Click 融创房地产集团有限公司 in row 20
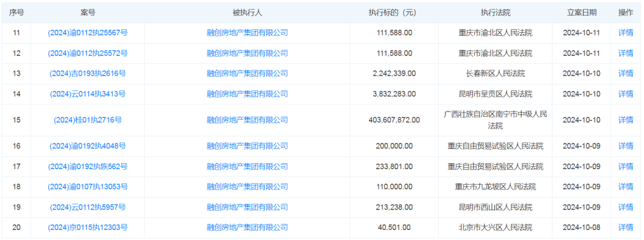 [247, 227]
